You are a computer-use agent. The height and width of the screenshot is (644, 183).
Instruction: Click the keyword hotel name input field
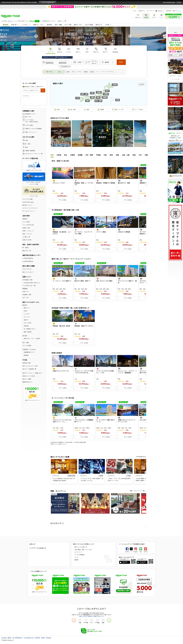pyautogui.click(x=32, y=90)
